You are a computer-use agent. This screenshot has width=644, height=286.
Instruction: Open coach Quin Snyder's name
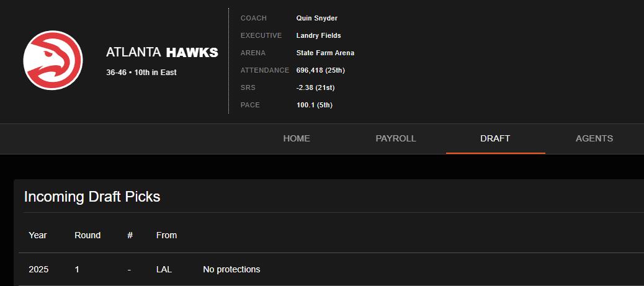coord(317,18)
